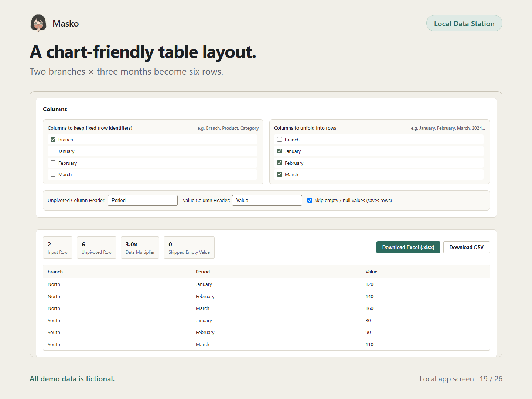This screenshot has width=532, height=399.
Task: Check branch in columns to unfold into rows
Action: pos(280,140)
